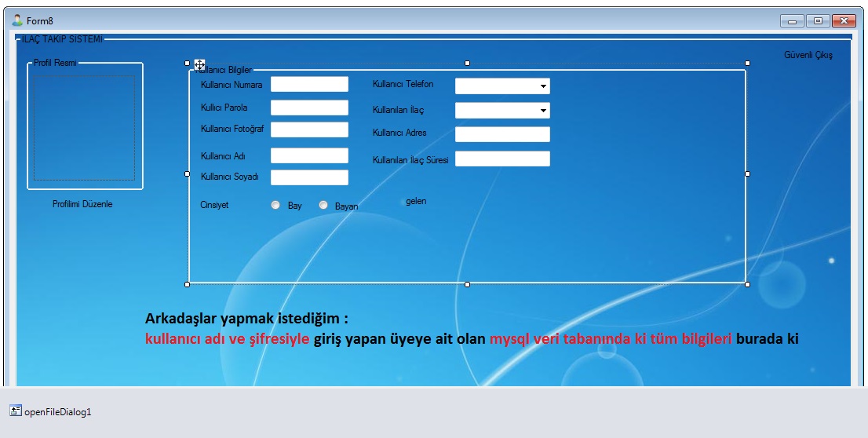Click the profile picture box
This screenshot has height=438, width=868.
click(84, 128)
